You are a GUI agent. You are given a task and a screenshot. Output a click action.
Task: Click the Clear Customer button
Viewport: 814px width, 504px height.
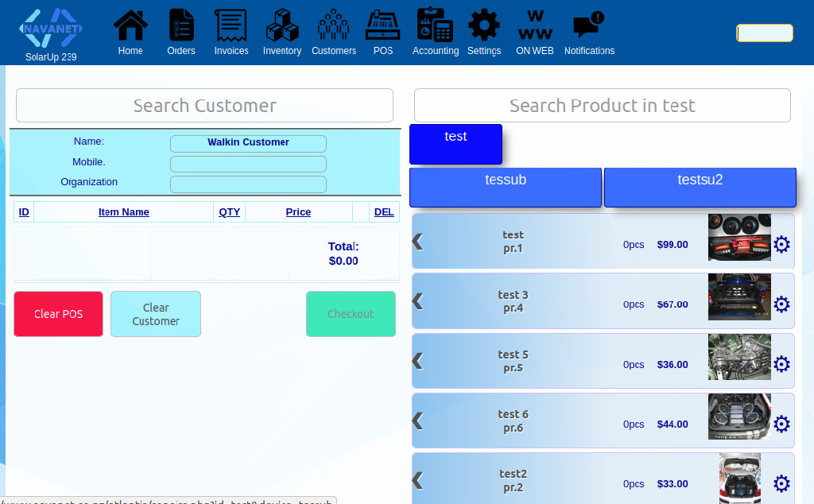(156, 314)
